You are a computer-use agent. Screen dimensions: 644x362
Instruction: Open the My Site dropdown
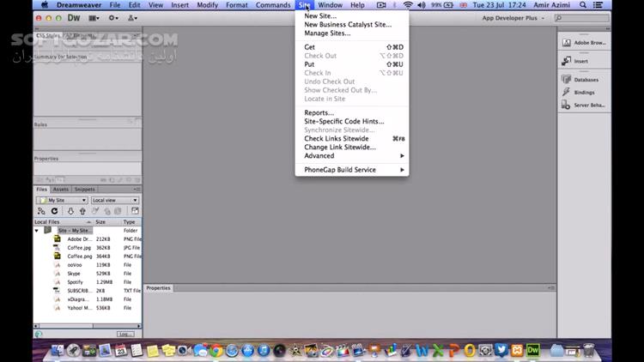point(62,200)
